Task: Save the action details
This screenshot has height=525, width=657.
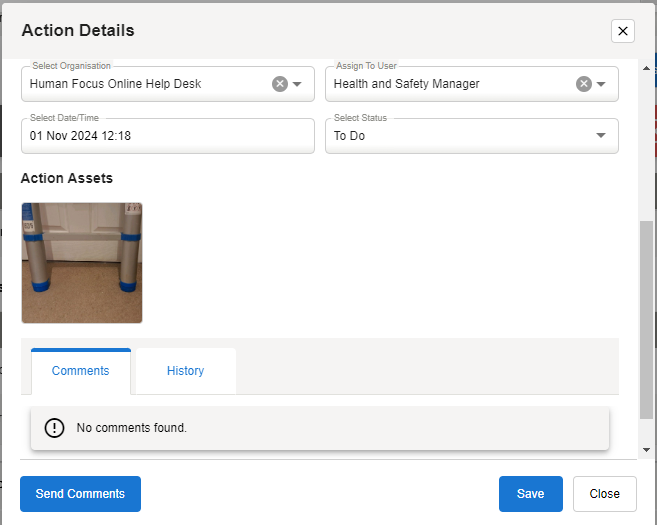Action: coord(530,494)
